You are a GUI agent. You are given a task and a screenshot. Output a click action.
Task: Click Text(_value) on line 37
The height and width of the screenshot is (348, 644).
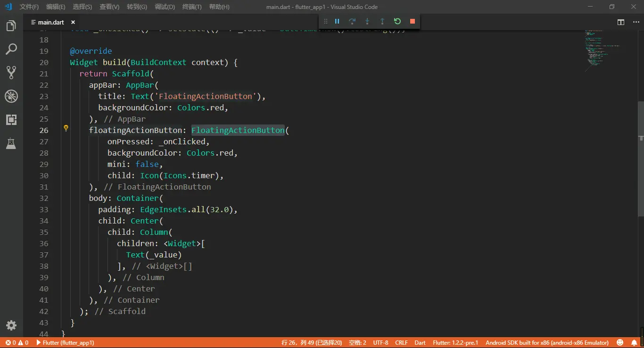154,255
